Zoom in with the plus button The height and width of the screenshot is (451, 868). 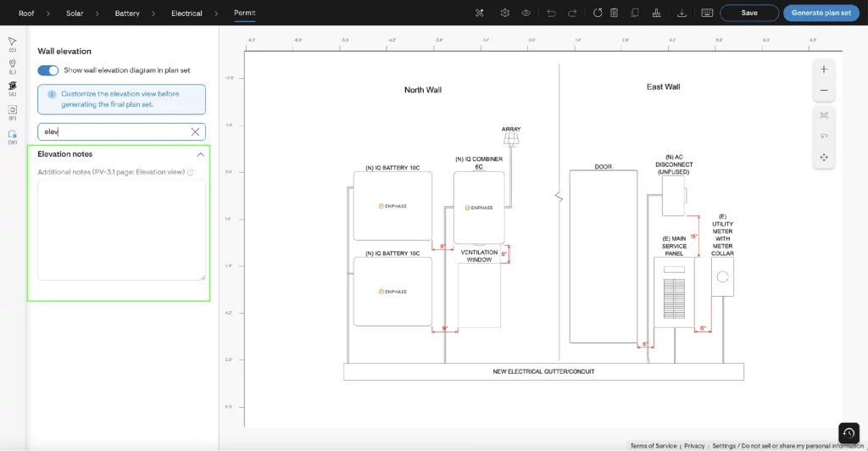(823, 69)
